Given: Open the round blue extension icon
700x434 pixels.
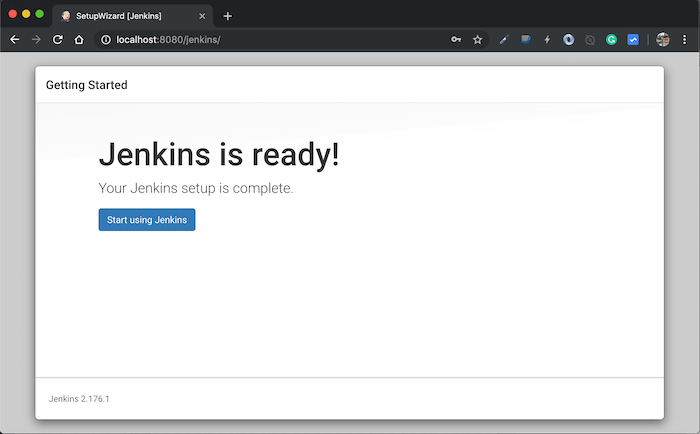Looking at the screenshot, I should pos(569,40).
